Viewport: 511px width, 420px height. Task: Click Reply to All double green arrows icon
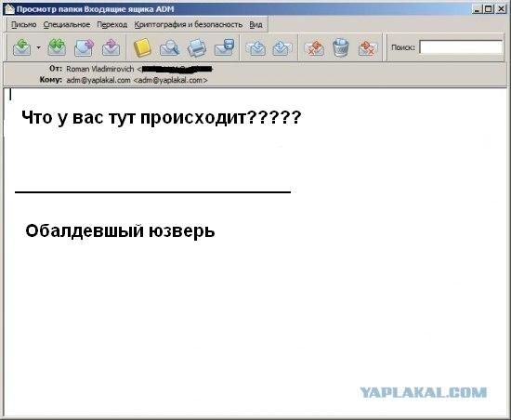[x=57, y=47]
